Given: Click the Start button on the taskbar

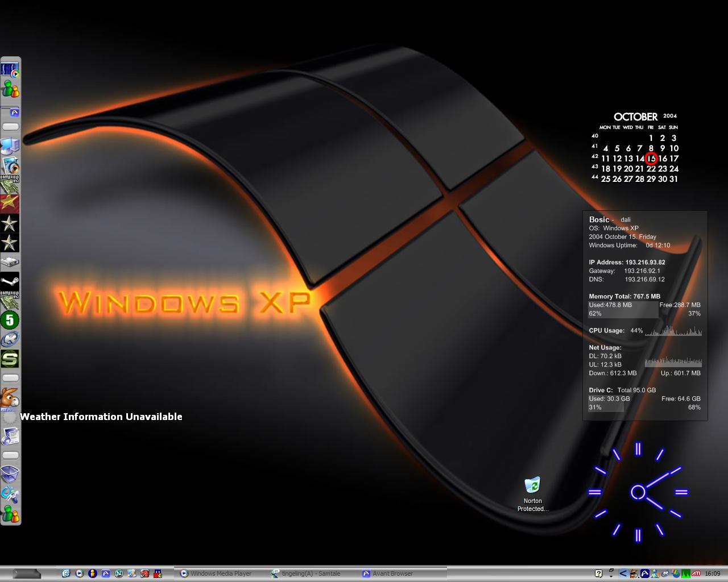Looking at the screenshot, I should pos(27,573).
